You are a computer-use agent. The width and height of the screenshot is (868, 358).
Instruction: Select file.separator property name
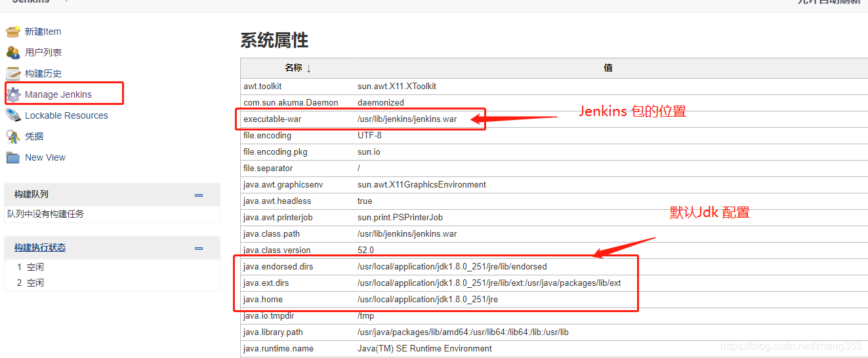[x=268, y=168]
